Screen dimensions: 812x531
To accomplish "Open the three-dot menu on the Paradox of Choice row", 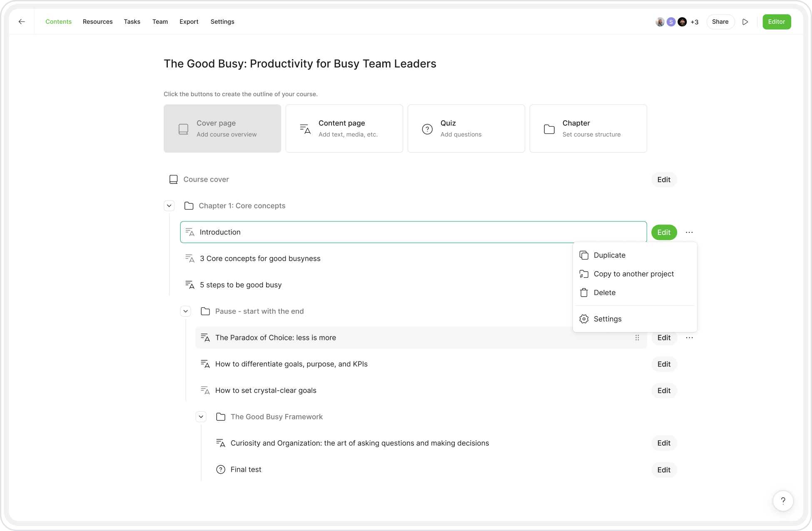I will tap(689, 338).
